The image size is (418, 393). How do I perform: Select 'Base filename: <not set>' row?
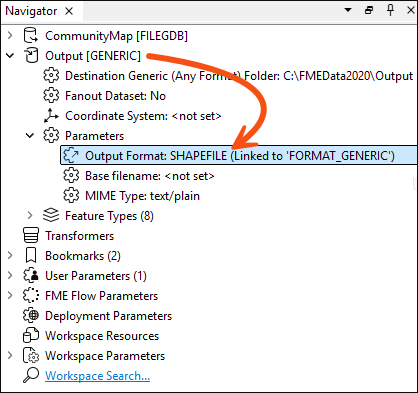point(150,176)
